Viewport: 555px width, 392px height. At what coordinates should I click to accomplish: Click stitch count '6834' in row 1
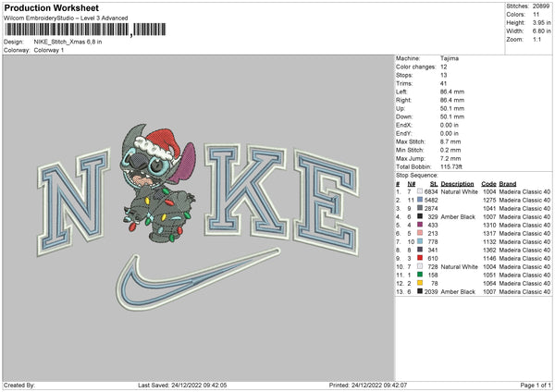click(431, 191)
